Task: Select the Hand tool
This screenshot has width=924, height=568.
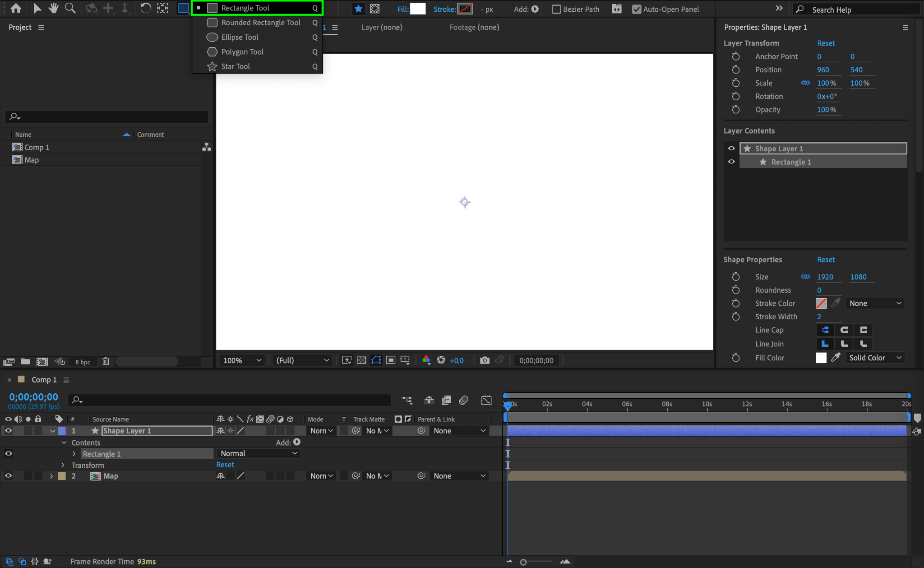Action: pos(54,8)
